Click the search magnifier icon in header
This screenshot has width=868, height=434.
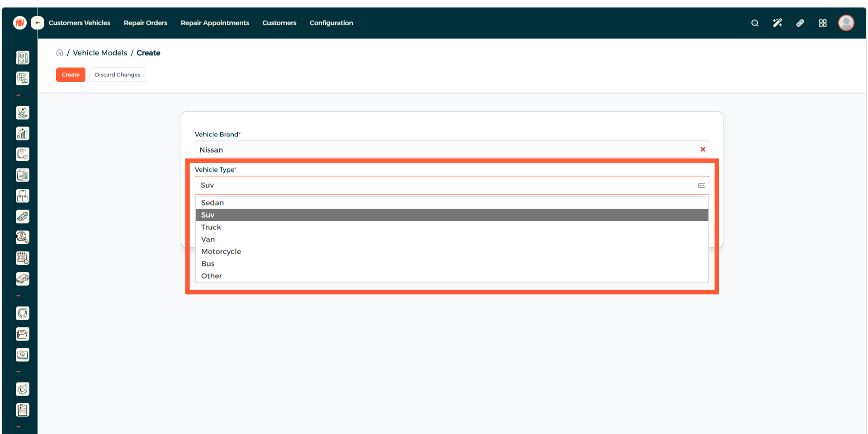click(755, 23)
